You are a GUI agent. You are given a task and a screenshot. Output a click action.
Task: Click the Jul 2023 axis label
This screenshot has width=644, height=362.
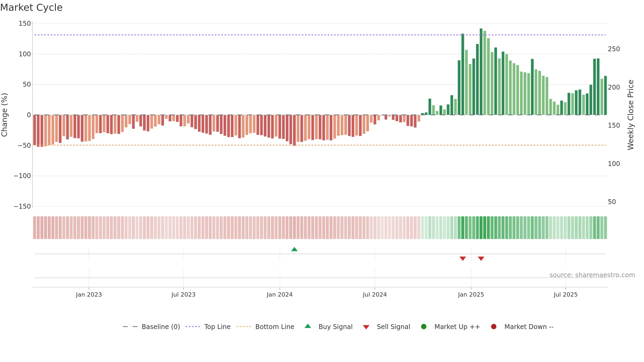pos(184,295)
